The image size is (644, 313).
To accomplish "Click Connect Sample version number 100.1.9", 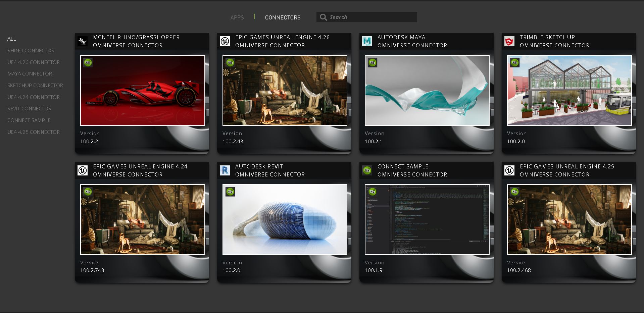I will [x=374, y=270].
